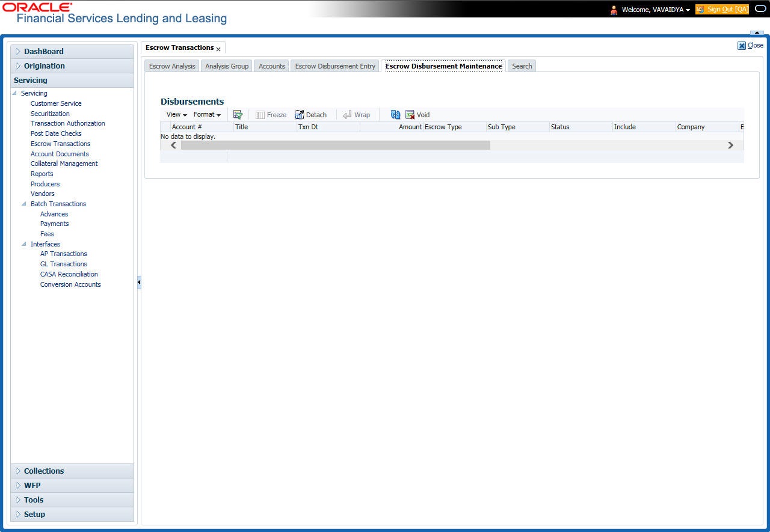Click the Refresh icon in Disbursements toolbar
Screen dimensions: 770x532
395,115
